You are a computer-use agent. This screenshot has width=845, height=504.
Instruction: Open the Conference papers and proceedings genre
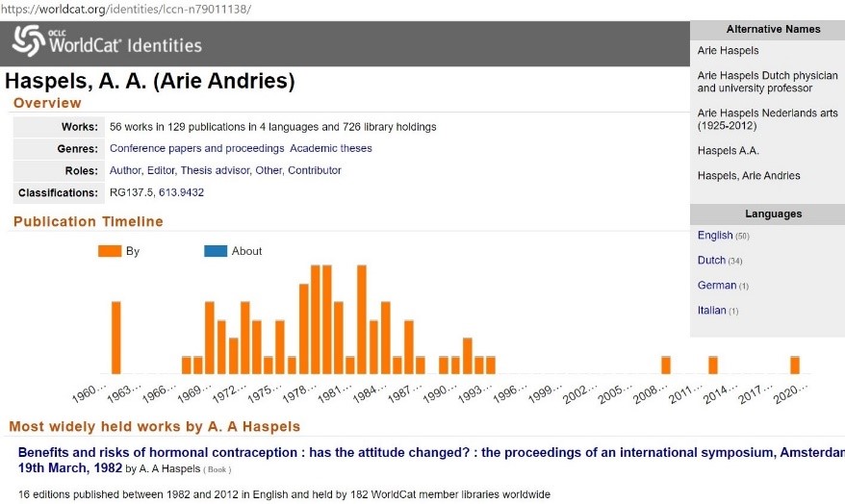[x=196, y=148]
